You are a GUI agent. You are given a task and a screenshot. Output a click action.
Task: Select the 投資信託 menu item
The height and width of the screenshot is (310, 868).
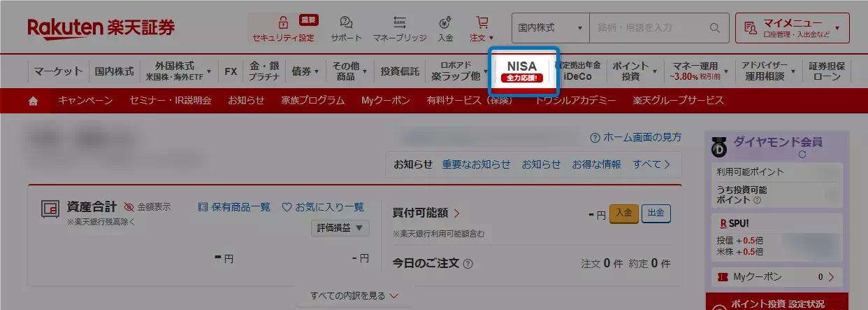400,71
